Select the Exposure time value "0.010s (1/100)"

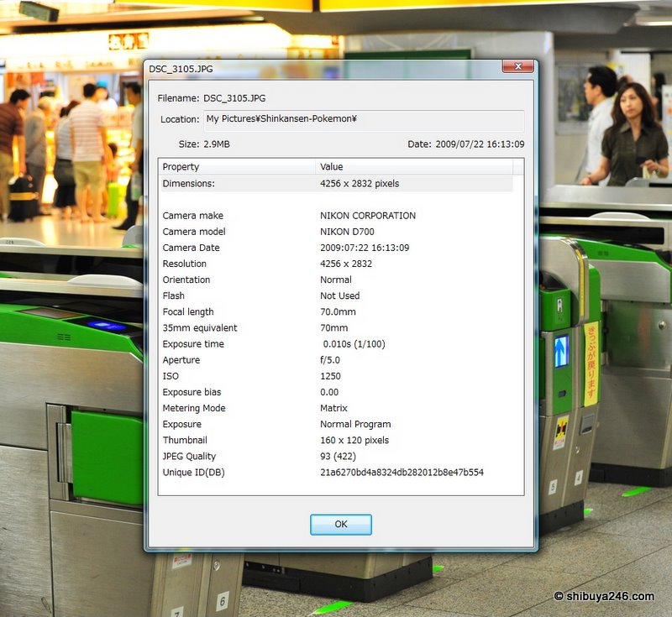pyautogui.click(x=354, y=344)
